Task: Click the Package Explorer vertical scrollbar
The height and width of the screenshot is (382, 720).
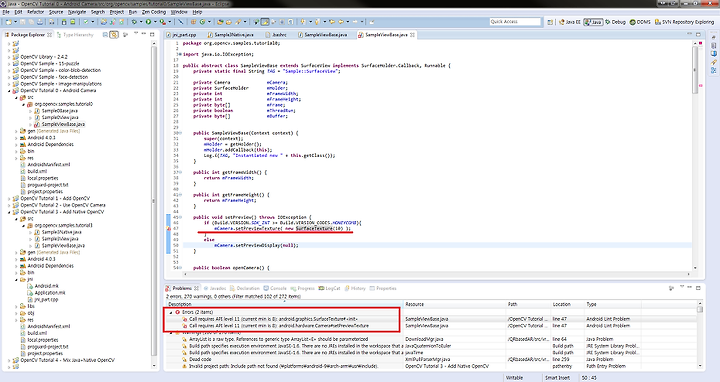Action: [154, 204]
